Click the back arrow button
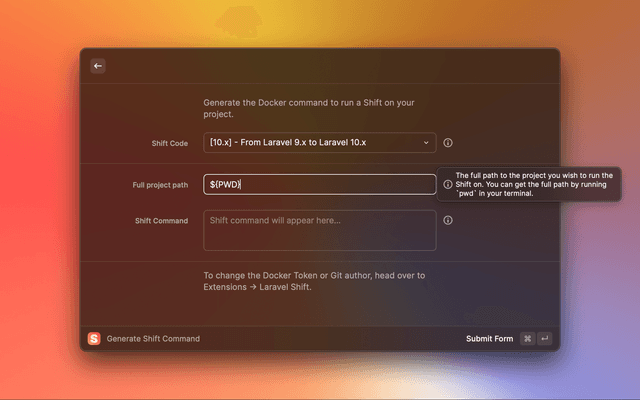Viewport: 640px width, 400px height. click(98, 66)
